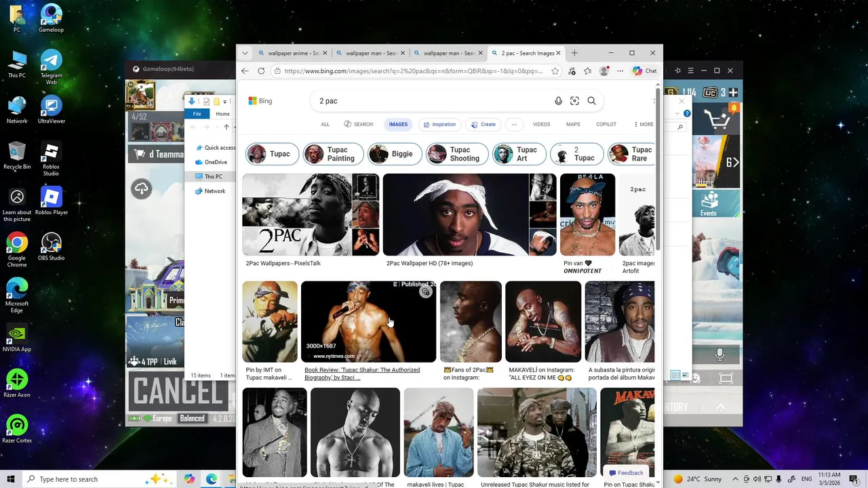The height and width of the screenshot is (488, 868).
Task: Open Google Chrome desktop shortcut
Action: [17, 250]
